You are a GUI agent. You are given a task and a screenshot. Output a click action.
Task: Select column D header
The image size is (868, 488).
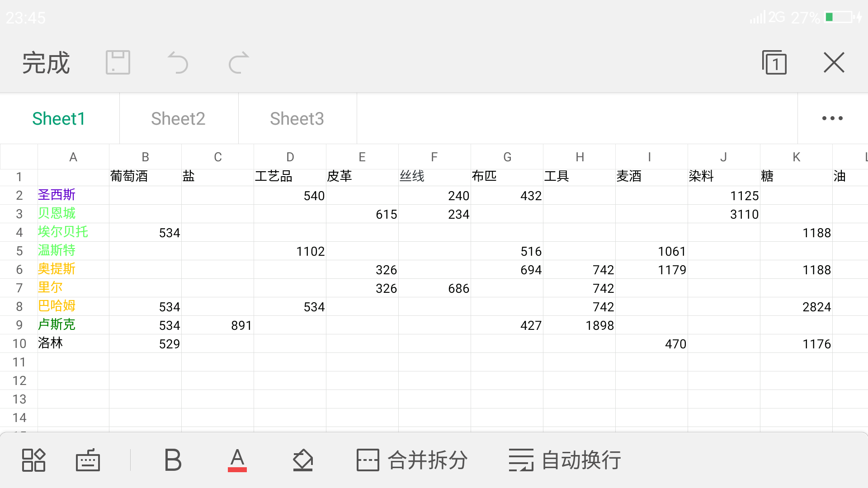[290, 157]
